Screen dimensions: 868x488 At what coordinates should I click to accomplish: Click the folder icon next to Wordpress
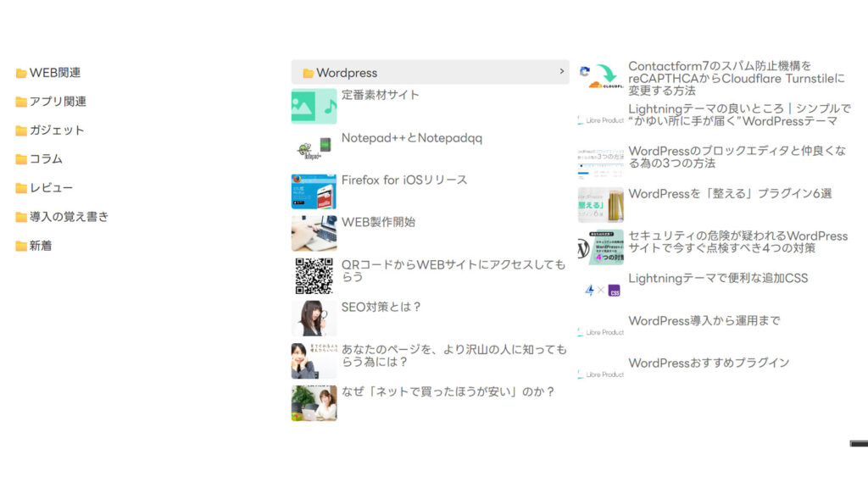[x=309, y=73]
